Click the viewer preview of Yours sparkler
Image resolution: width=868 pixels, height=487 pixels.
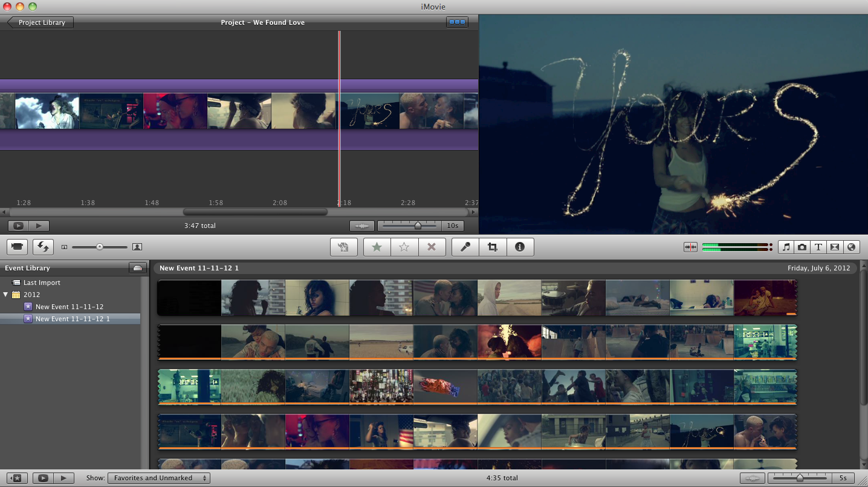pos(673,125)
